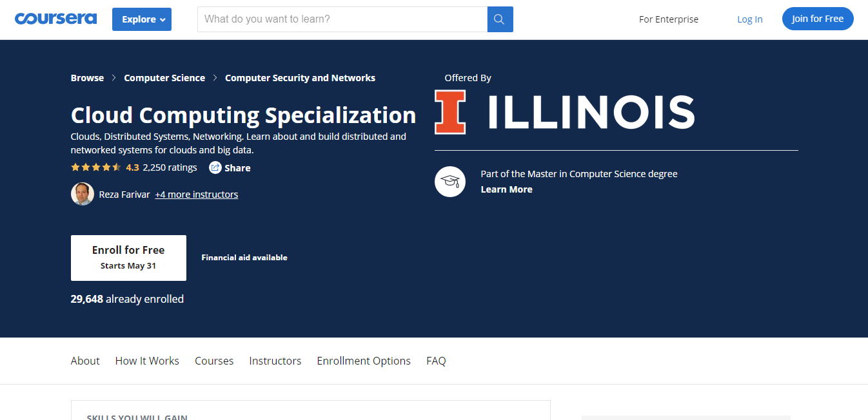Click the star rating icons
868x420 pixels.
click(95, 167)
